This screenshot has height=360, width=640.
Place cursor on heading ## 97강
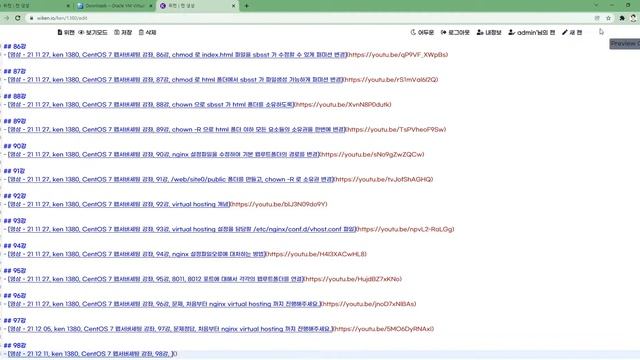(15, 320)
